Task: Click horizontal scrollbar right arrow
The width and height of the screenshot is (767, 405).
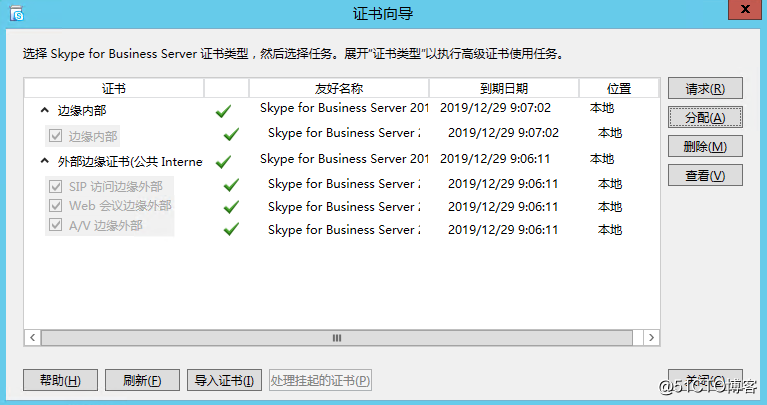Action: click(x=651, y=338)
